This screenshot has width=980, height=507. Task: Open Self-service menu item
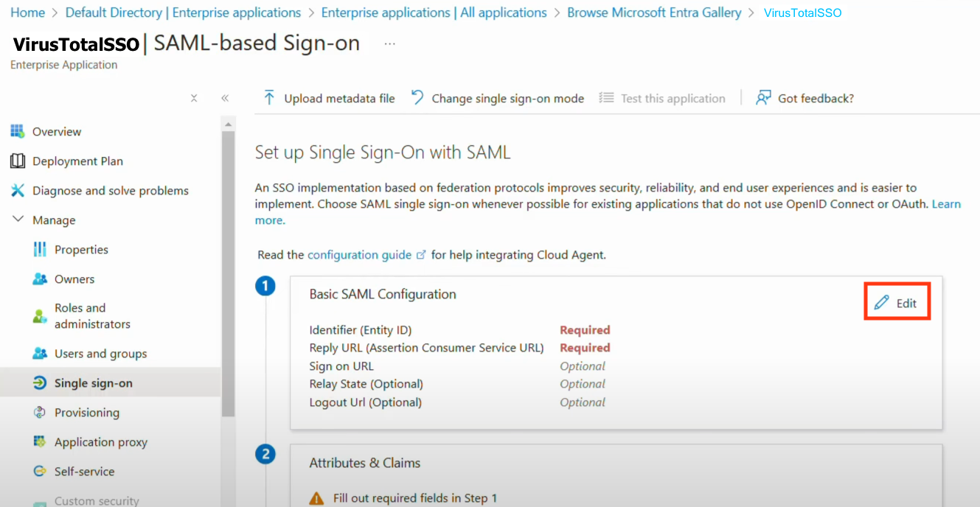coord(84,471)
